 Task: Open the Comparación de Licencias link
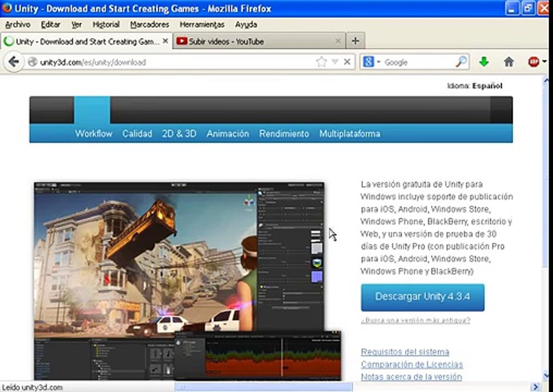point(412,364)
